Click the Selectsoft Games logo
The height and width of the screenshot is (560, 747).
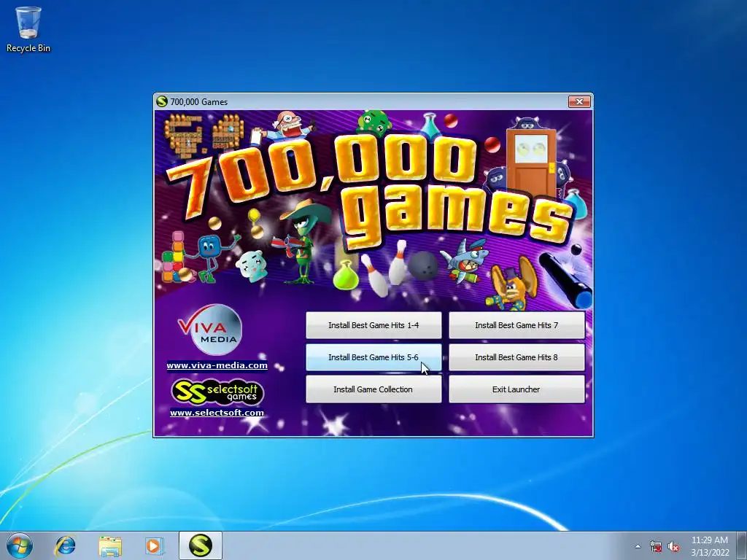pos(217,392)
